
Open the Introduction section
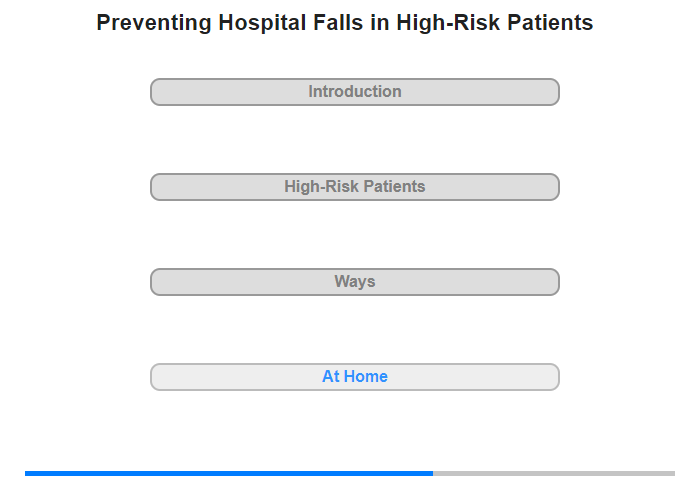tap(354, 92)
